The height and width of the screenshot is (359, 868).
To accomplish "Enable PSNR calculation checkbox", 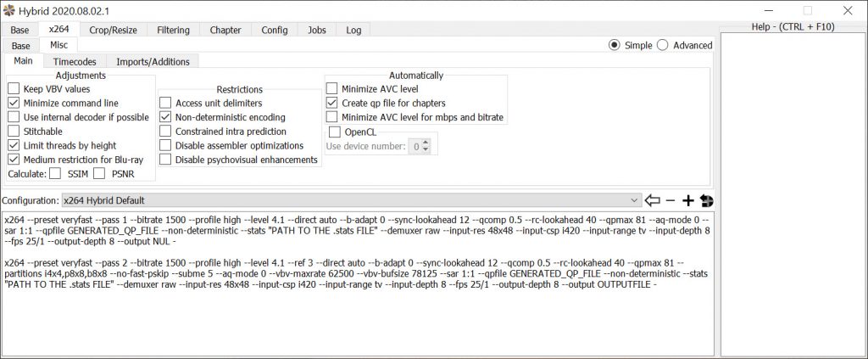I will tap(99, 174).
